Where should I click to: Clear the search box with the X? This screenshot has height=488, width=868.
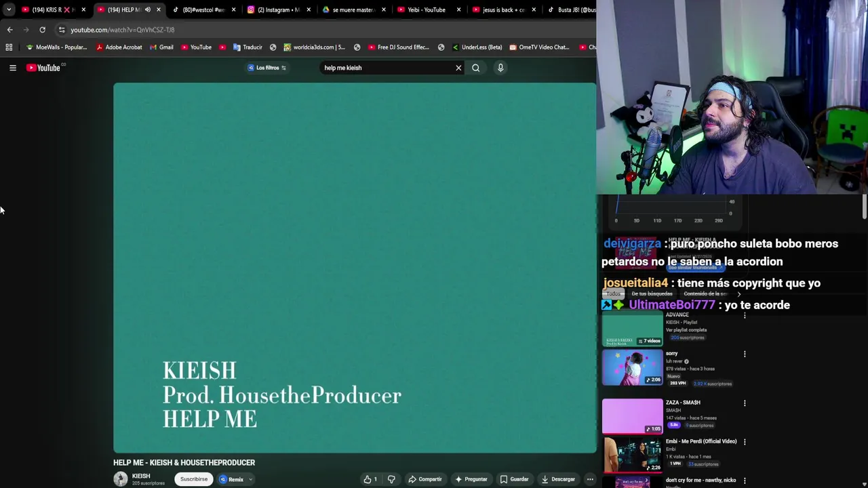click(458, 68)
